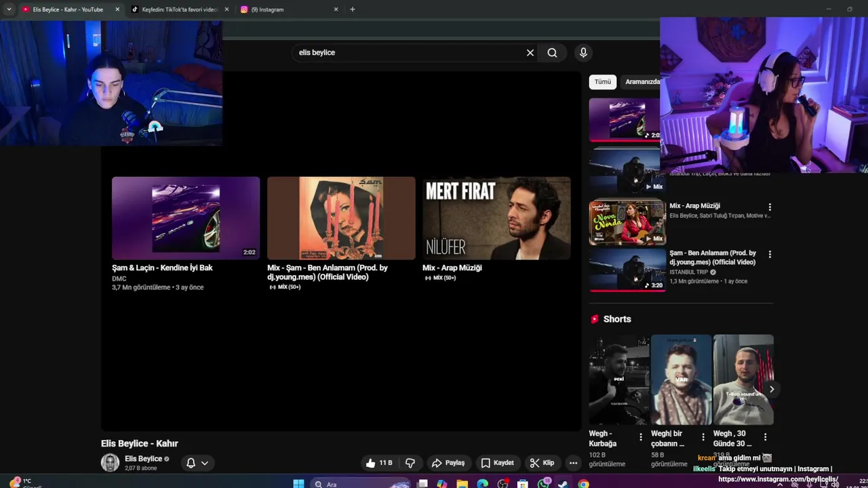Open a new browser tab
The height and width of the screenshot is (488, 868).
(x=352, y=9)
